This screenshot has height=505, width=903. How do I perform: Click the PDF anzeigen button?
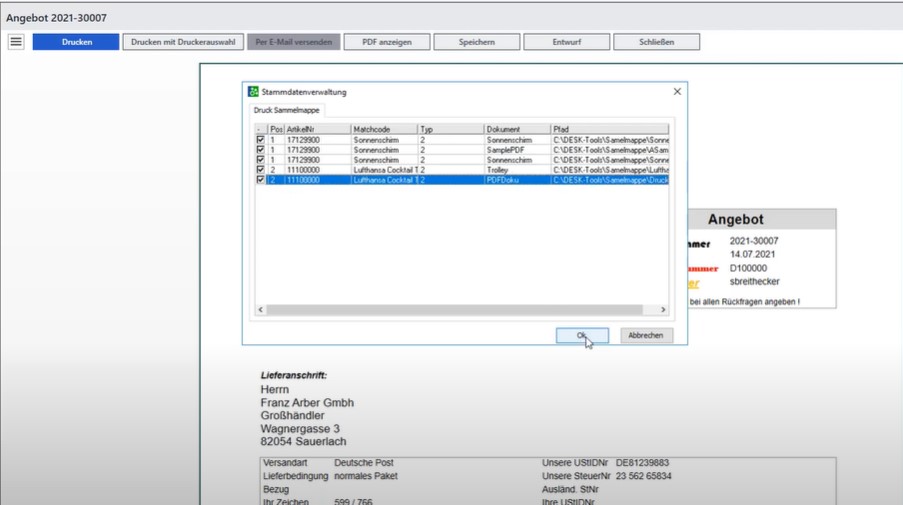point(387,42)
